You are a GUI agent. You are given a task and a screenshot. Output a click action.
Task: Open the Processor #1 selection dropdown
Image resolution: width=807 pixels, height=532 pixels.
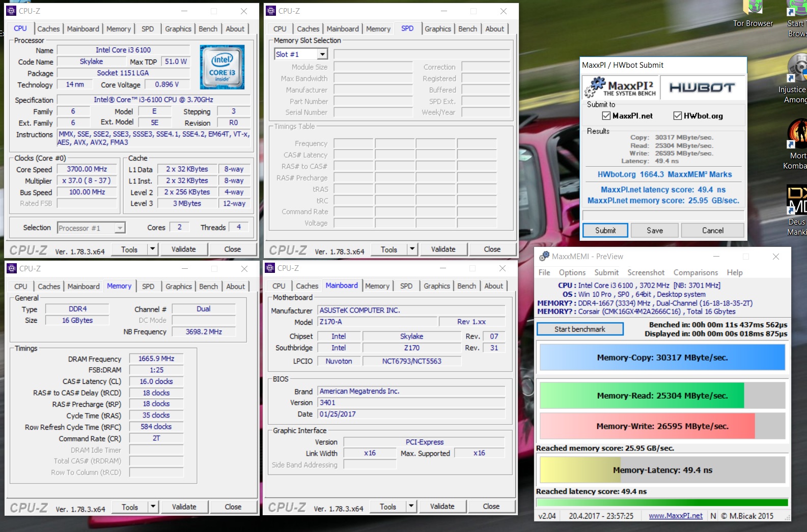(120, 228)
